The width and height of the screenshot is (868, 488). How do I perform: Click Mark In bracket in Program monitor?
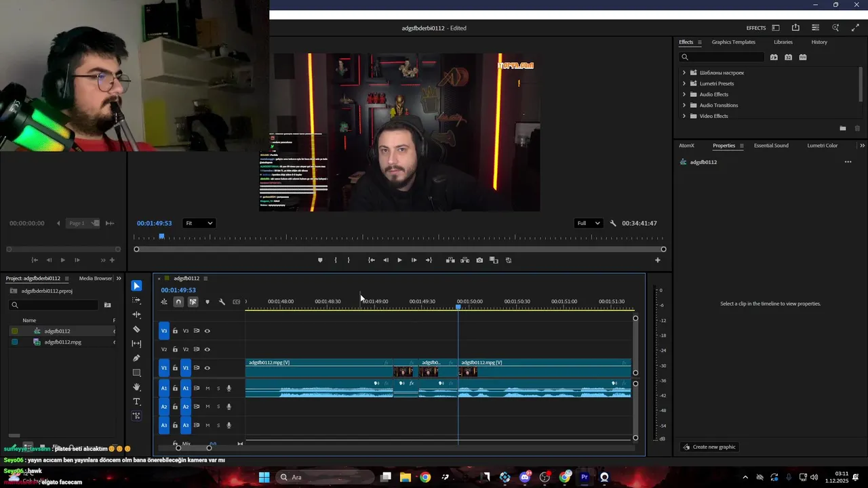(x=335, y=260)
